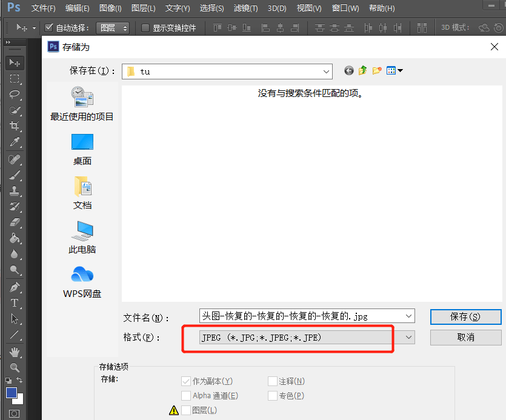Select the Horizontal Type tool

15,303
